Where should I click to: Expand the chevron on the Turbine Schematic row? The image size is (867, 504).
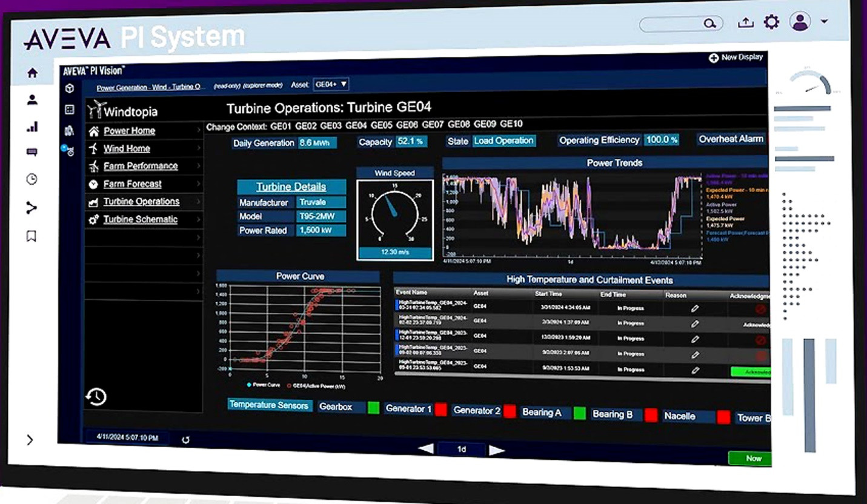198,219
